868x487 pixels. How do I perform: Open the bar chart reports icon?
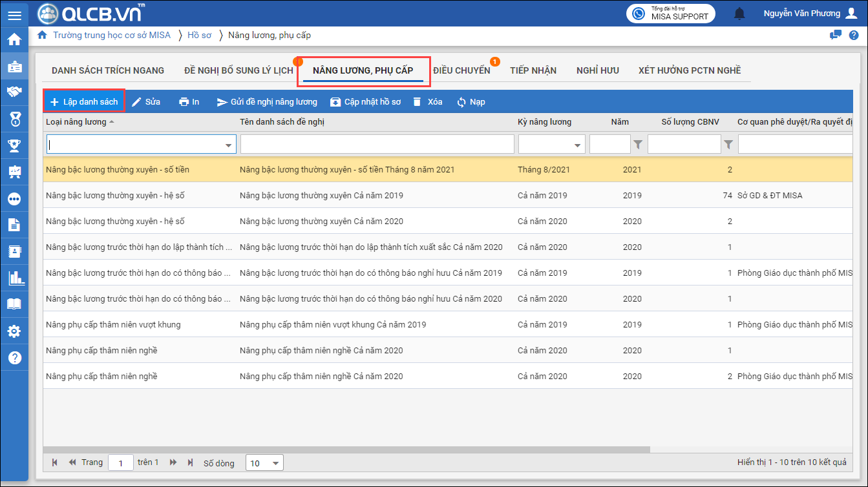click(x=14, y=278)
